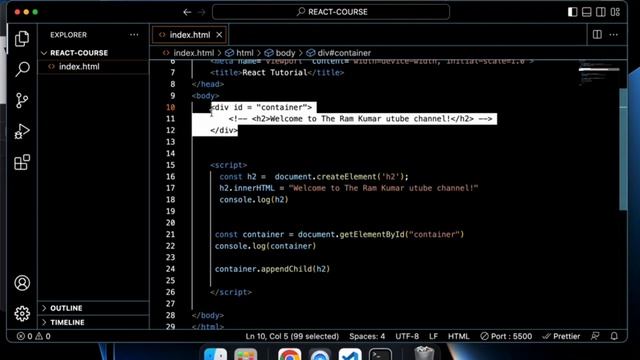Viewport: 640px width, 360px height.
Task: Open the Search view in activity bar
Action: (x=22, y=69)
